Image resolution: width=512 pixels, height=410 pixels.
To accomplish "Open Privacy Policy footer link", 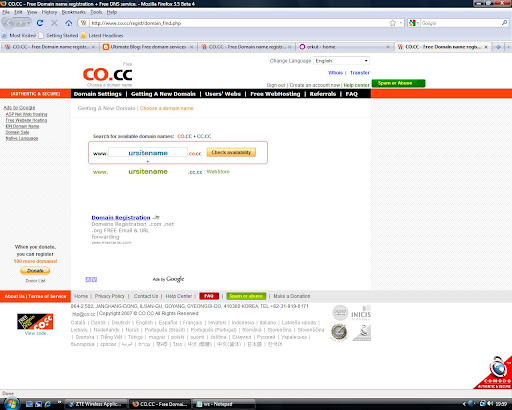I will pyautogui.click(x=109, y=296).
